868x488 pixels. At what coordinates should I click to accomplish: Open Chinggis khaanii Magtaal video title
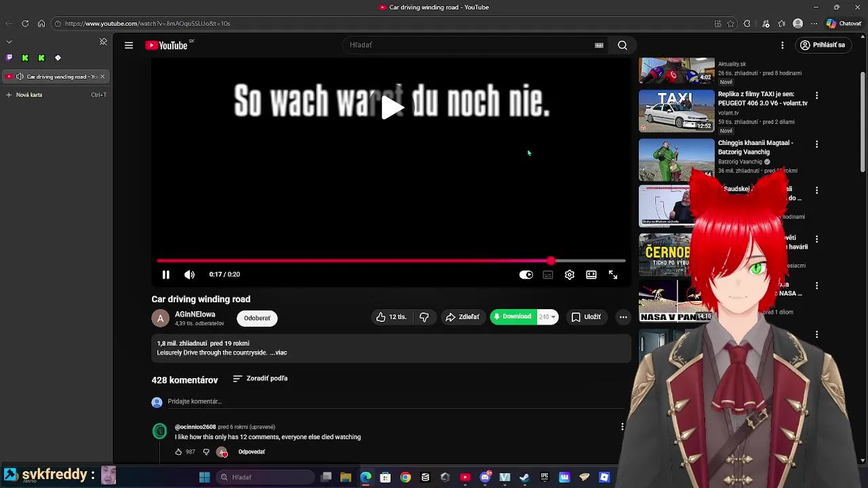(x=755, y=147)
